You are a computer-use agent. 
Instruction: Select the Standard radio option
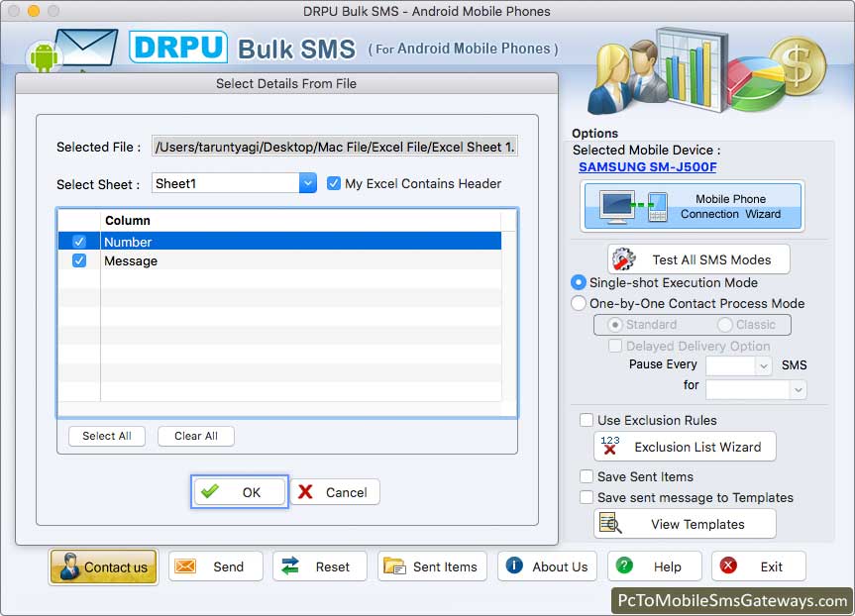[x=615, y=325]
